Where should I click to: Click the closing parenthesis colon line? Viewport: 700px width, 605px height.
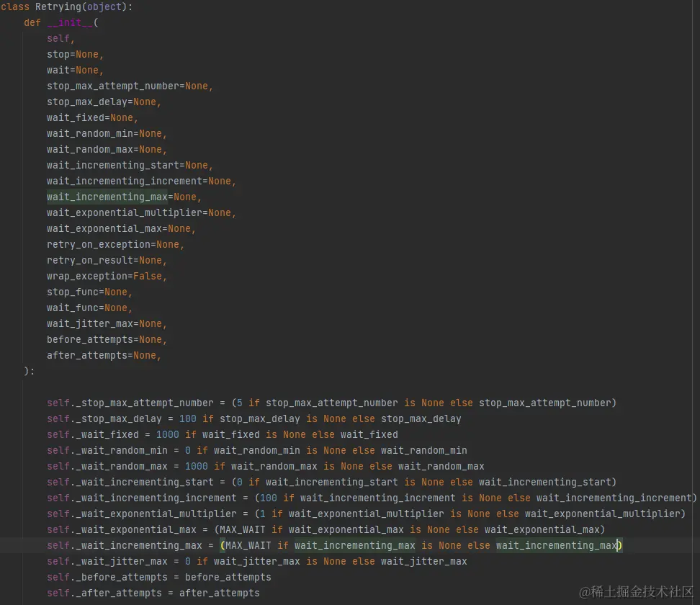click(29, 371)
